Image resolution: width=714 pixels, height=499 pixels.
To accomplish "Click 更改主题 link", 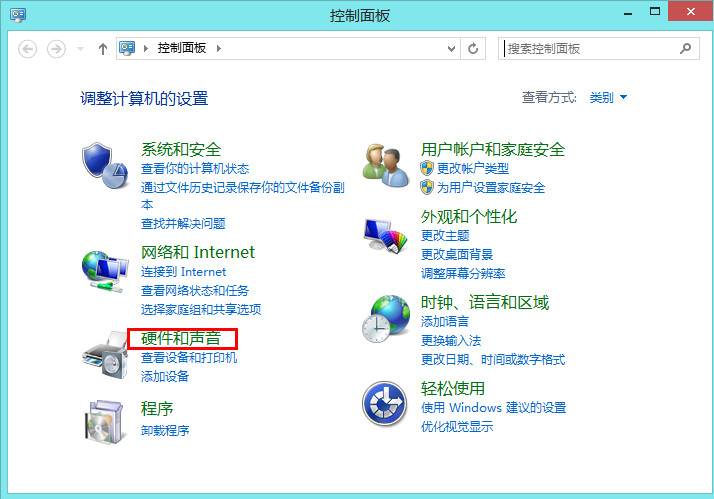I will coord(445,235).
